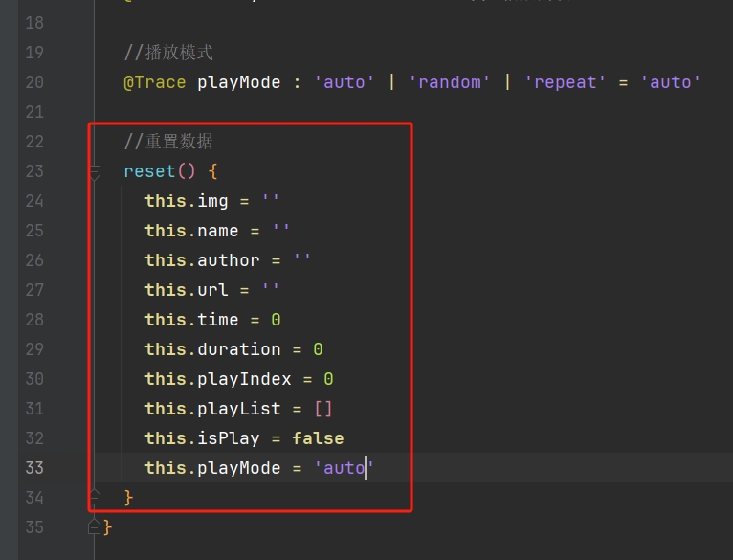
Task: Click the false keyword on the isPlay line
Action: 318,438
